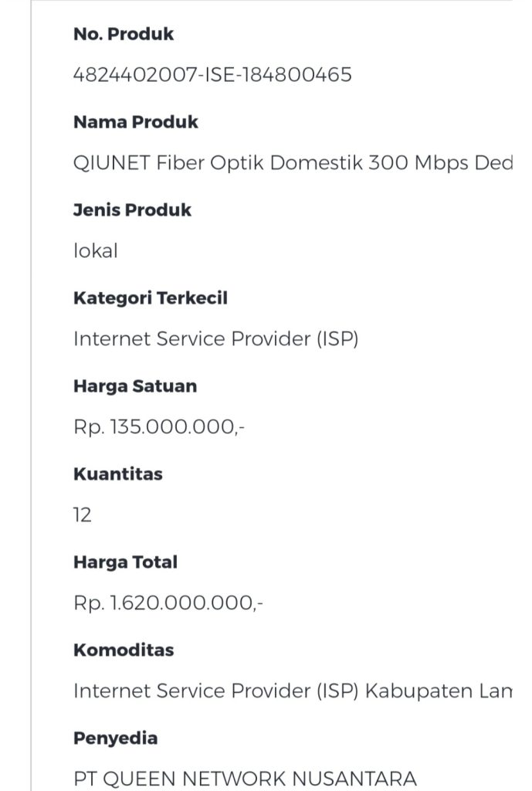This screenshot has height=791, width=532.
Task: Click the Penyedia label
Action: click(x=115, y=738)
